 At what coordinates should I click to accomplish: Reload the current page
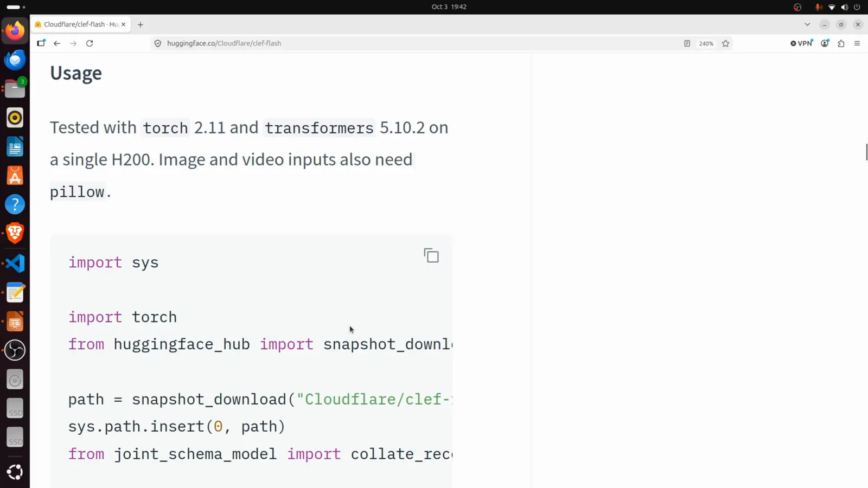90,43
